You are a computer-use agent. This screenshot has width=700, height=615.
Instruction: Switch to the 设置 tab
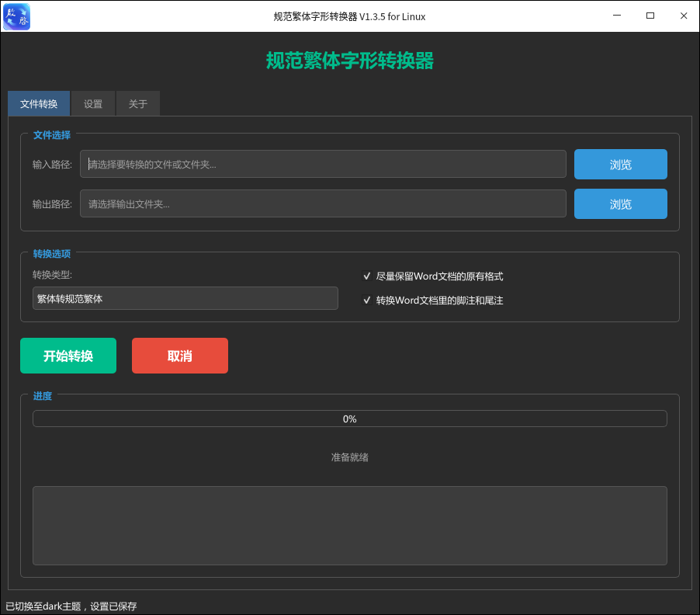tap(93, 103)
